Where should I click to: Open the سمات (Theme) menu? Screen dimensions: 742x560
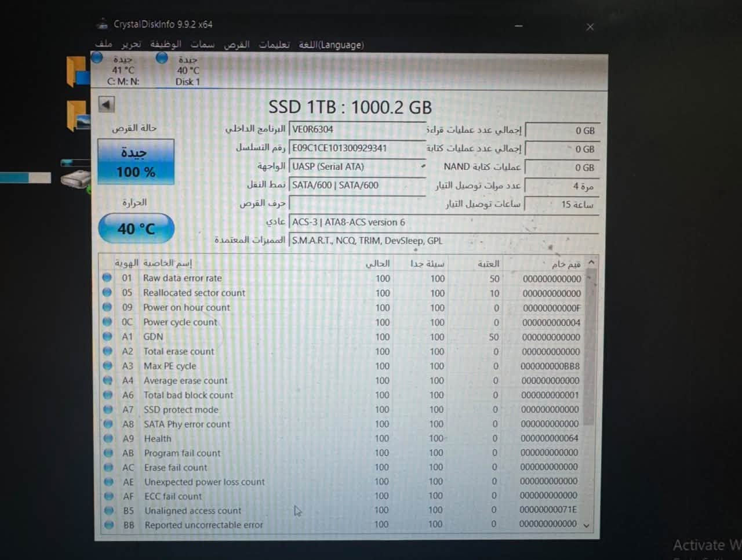(x=202, y=44)
